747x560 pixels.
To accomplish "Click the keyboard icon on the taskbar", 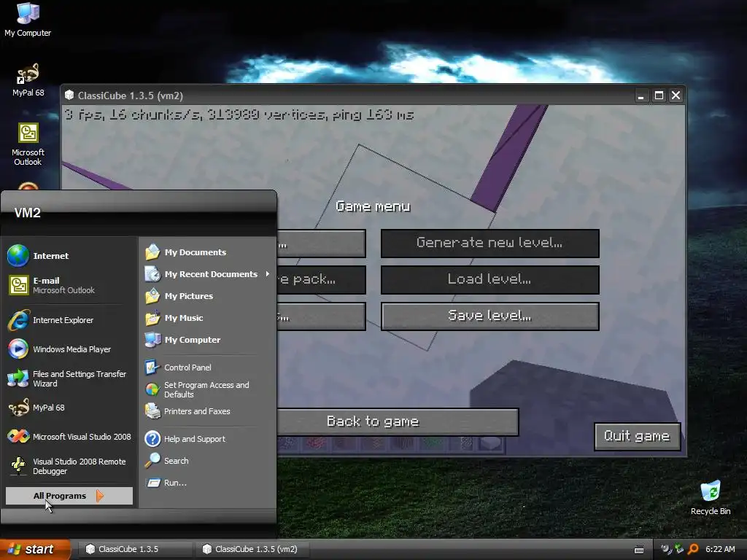I will 639,550.
